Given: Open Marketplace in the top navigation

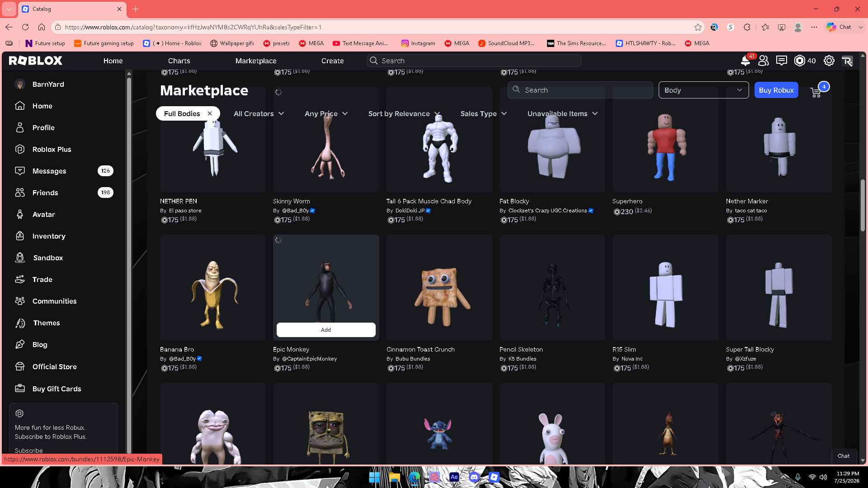Looking at the screenshot, I should point(256,61).
